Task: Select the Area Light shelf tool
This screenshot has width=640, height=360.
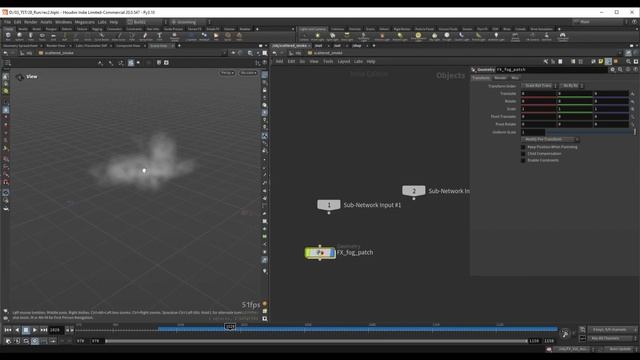Action: pyautogui.click(x=347, y=37)
